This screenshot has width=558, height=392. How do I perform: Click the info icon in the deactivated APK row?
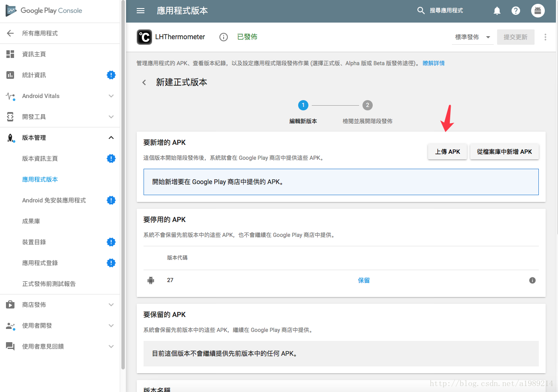(x=532, y=280)
